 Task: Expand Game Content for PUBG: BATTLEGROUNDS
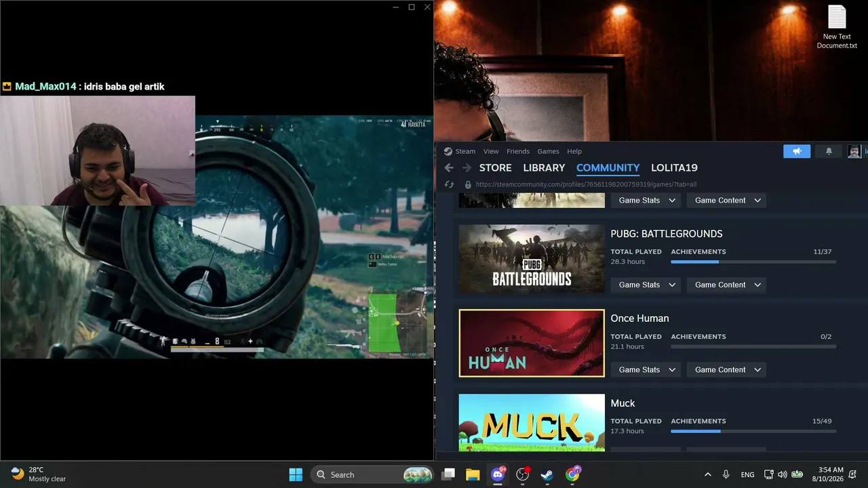click(x=726, y=285)
